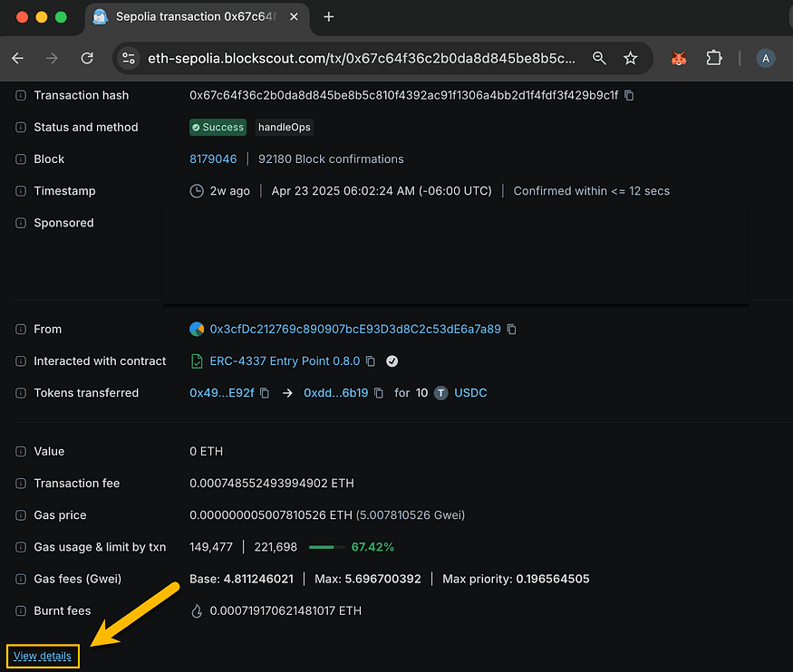
Task: Copy the 0xdd...6b19 recipient address
Action: click(379, 393)
